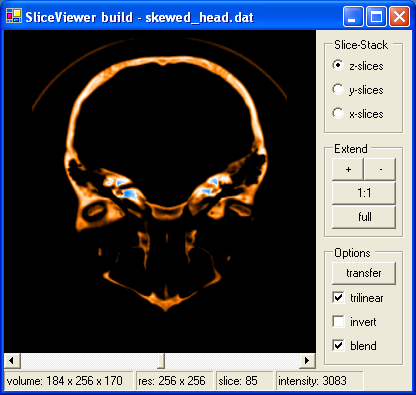Open the transfer function options
This screenshot has width=416, height=395.
tap(364, 273)
